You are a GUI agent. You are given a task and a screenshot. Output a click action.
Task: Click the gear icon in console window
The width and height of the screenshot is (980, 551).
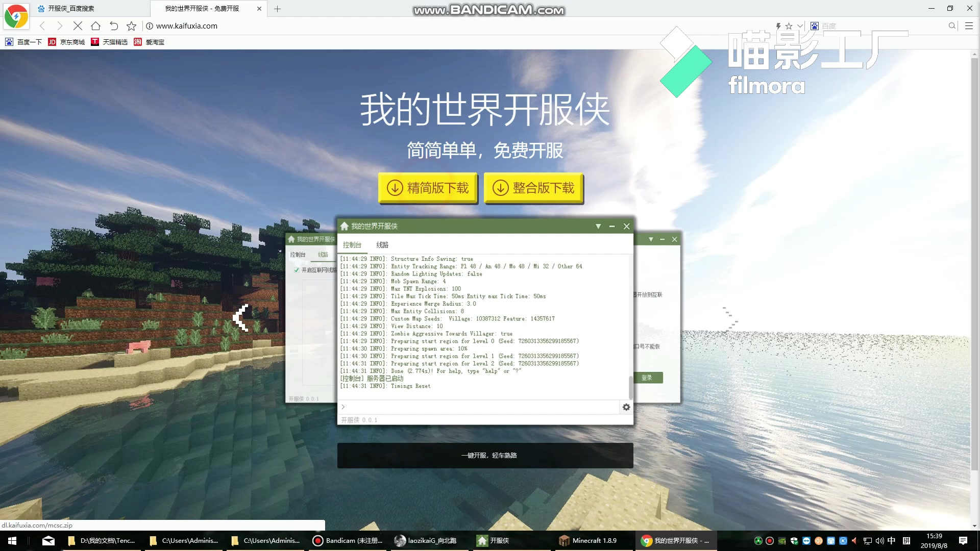click(x=626, y=407)
